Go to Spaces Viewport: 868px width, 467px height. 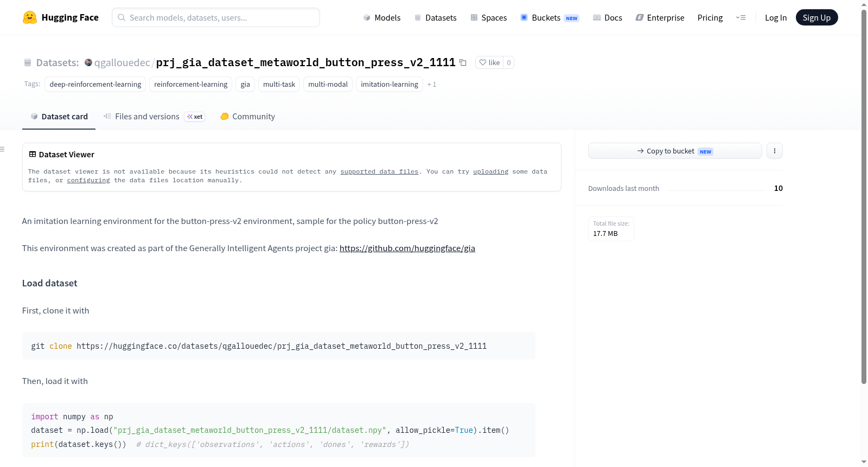click(489, 17)
